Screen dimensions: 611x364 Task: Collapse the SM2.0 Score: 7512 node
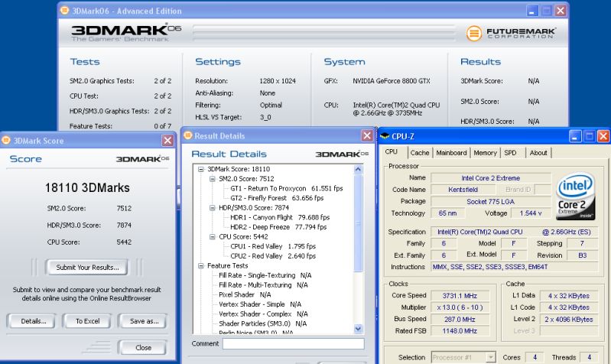coord(213,179)
